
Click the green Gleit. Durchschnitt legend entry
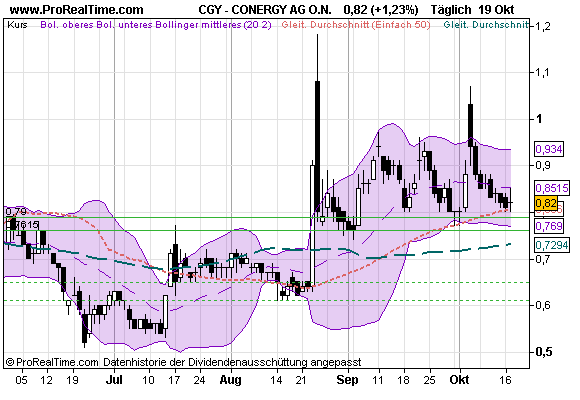point(486,25)
